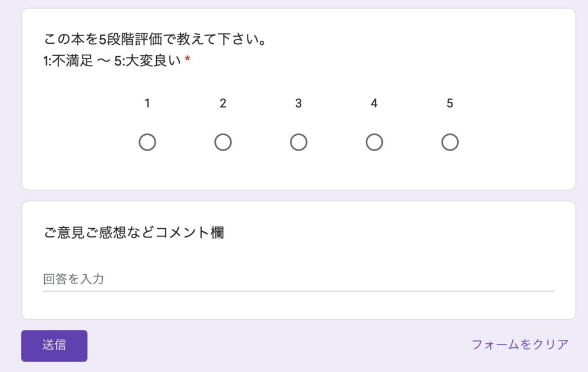Pick the rating 3 radio circle
This screenshot has height=372, width=588.
tap(299, 142)
